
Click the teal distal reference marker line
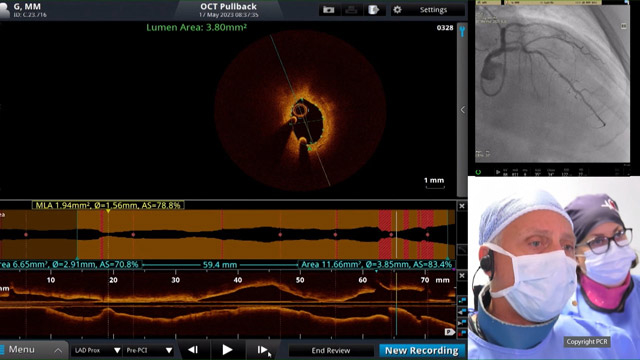click(x=77, y=234)
